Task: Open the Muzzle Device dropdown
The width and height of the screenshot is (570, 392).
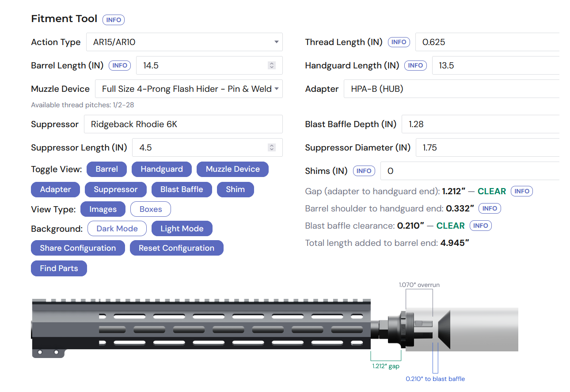Action: pyautogui.click(x=189, y=89)
